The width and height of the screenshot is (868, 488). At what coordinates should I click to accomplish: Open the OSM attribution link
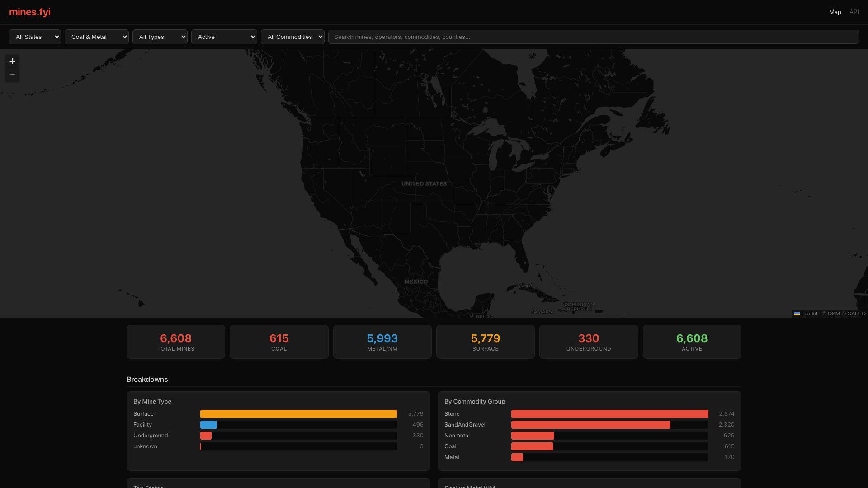[834, 314]
